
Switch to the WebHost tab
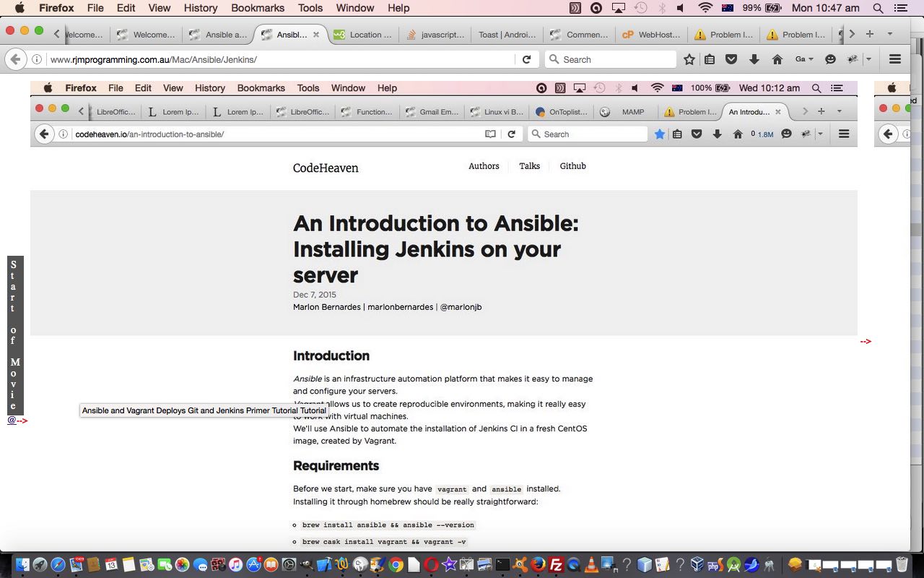(652, 34)
